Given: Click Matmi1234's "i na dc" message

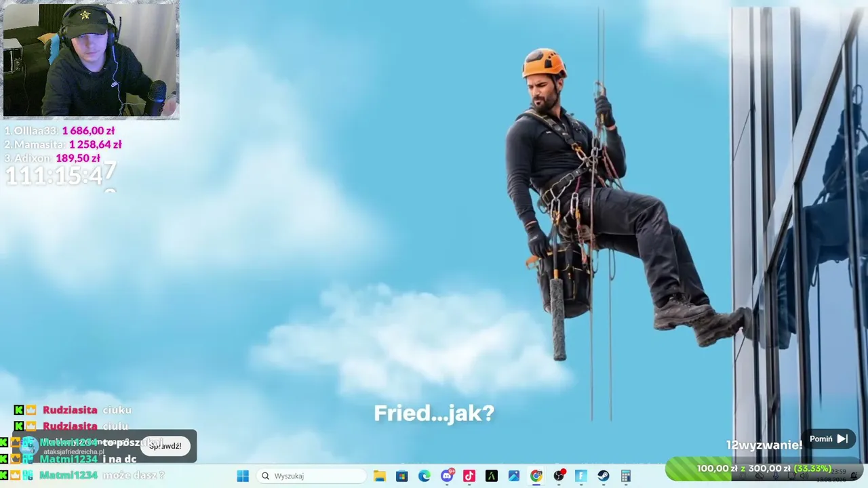Looking at the screenshot, I should (119, 459).
